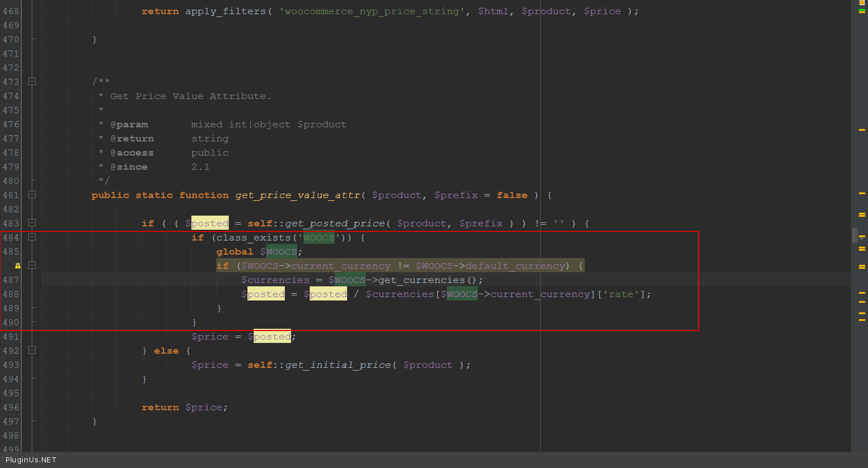The image size is (868, 468).
Task: Click the green indicator mark at top of error stripe
Action: (862, 10)
